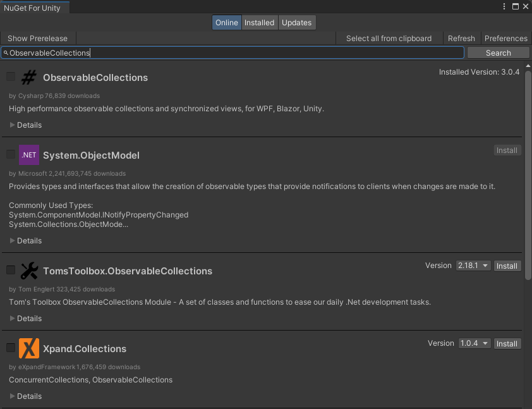
Task: Open the window kebab options menu
Action: (504, 6)
